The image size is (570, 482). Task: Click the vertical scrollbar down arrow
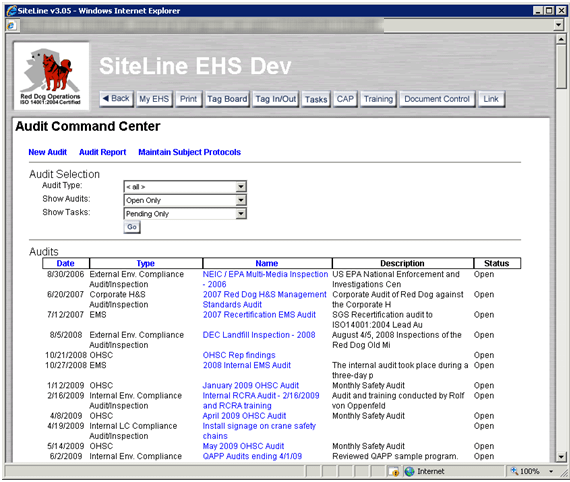coord(561,457)
